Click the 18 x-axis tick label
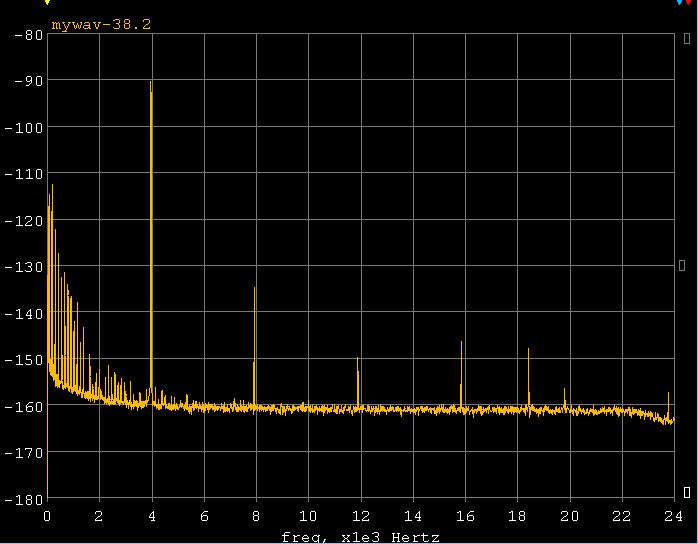This screenshot has height=544, width=698. 517,516
